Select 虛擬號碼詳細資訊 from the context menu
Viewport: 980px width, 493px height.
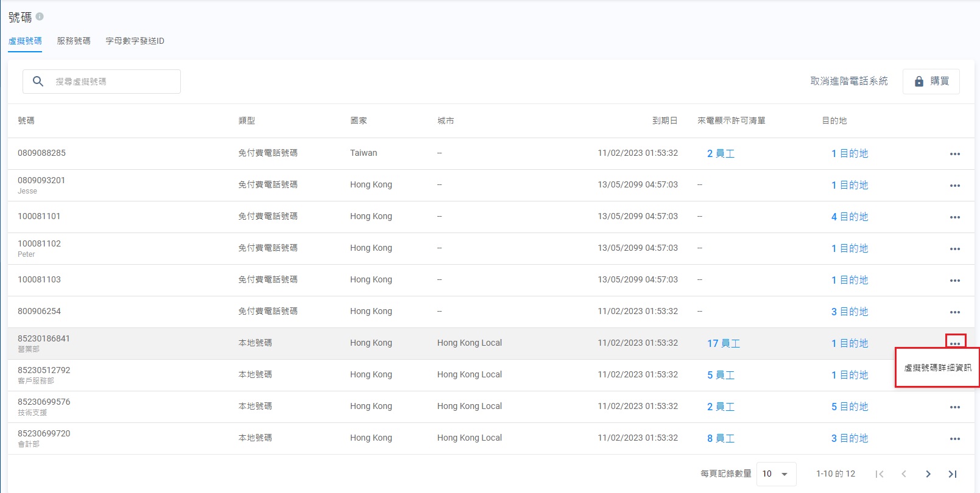937,368
